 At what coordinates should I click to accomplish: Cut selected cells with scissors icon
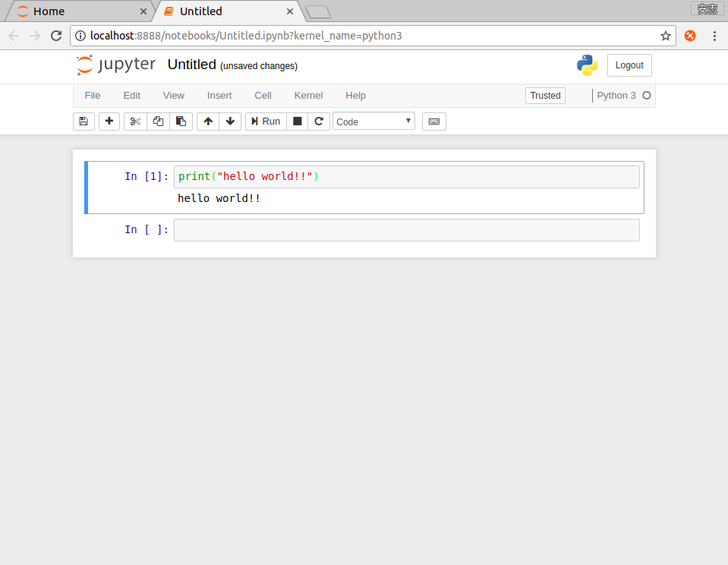(x=135, y=122)
